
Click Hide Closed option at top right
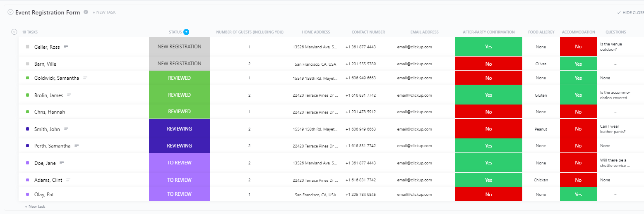point(630,13)
